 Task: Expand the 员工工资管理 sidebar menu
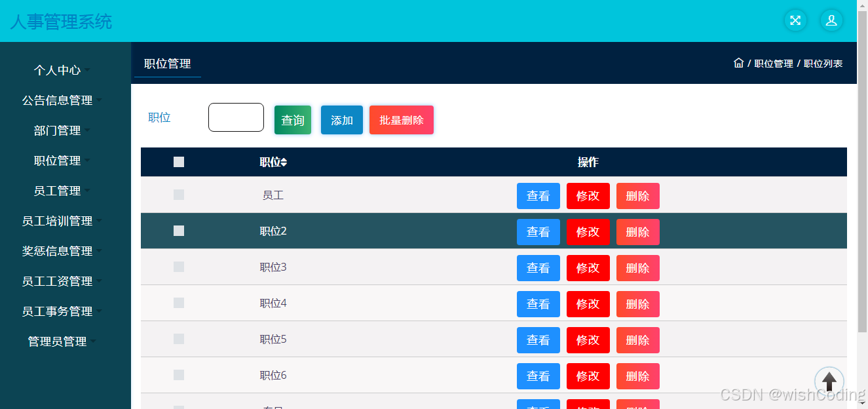(62, 281)
